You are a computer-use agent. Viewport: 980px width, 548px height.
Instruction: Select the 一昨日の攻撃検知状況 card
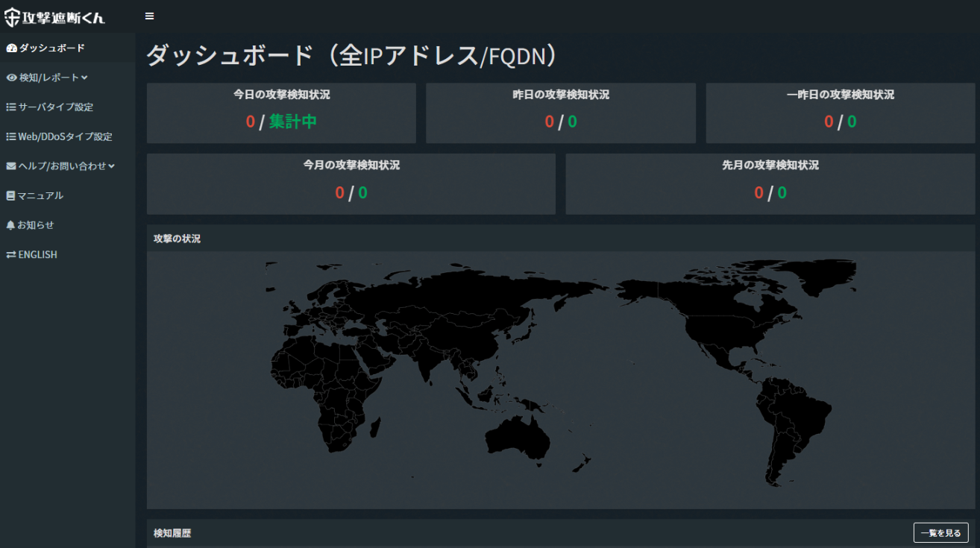point(840,113)
